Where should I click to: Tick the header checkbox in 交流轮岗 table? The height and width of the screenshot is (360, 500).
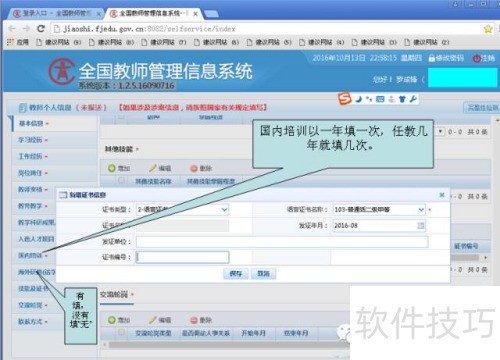point(121,332)
